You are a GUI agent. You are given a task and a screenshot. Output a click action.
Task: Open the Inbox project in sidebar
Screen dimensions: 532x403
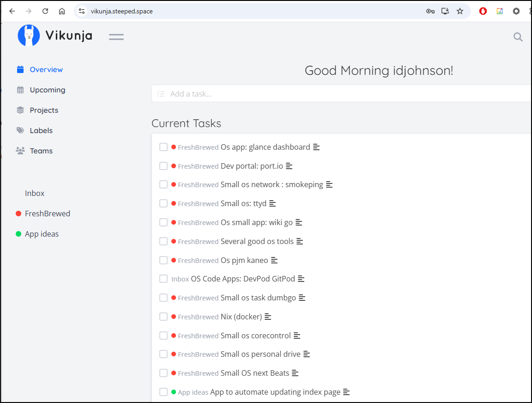point(35,193)
